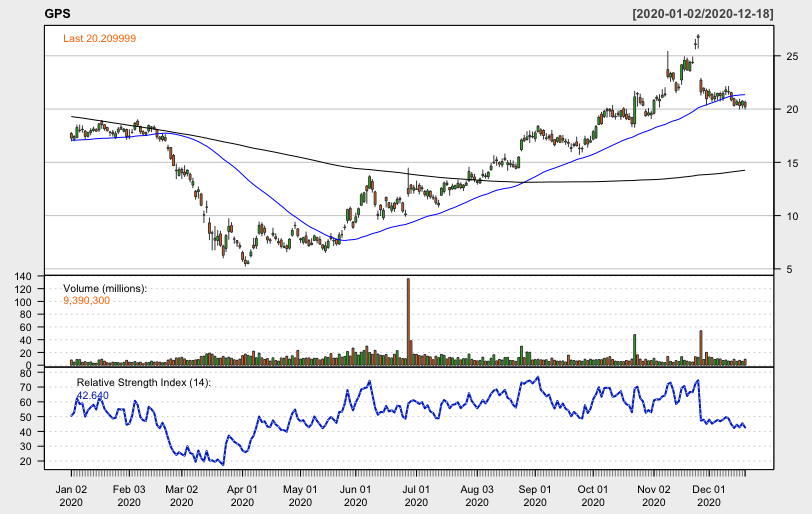Viewport: 812px width, 514px height.
Task: Click the 'Dec 01 2020' date label
Action: [709, 495]
